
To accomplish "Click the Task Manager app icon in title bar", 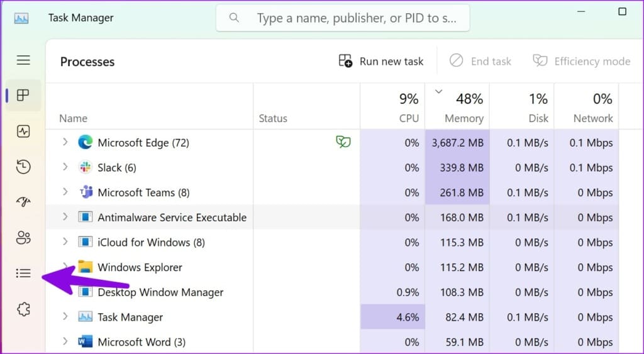I will coord(21,18).
